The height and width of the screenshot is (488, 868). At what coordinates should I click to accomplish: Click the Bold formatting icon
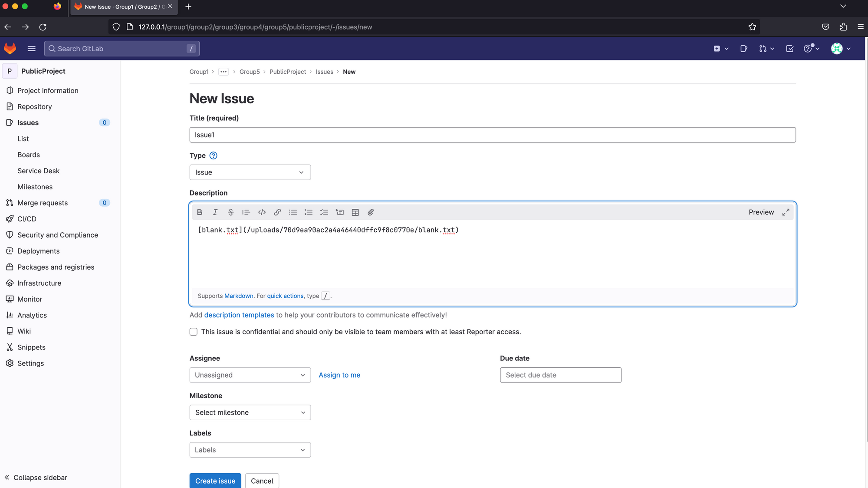coord(200,212)
